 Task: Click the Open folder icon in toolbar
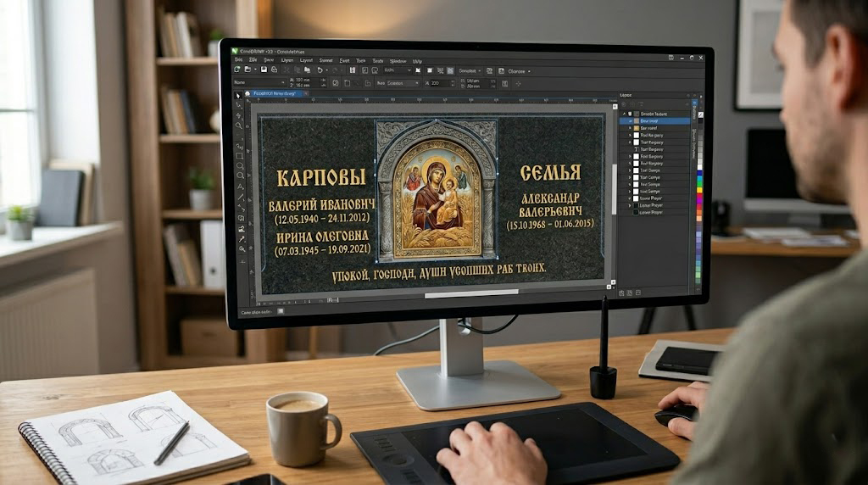(248, 70)
